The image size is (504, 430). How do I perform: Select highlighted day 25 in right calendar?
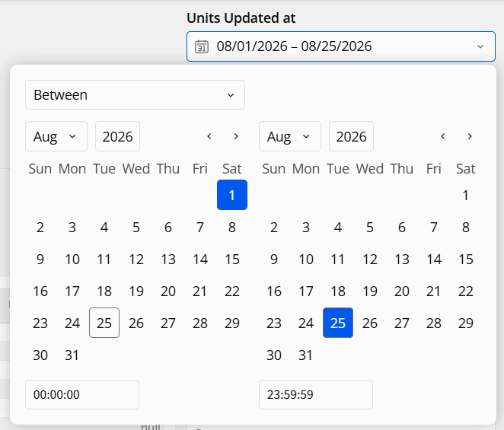click(x=338, y=323)
